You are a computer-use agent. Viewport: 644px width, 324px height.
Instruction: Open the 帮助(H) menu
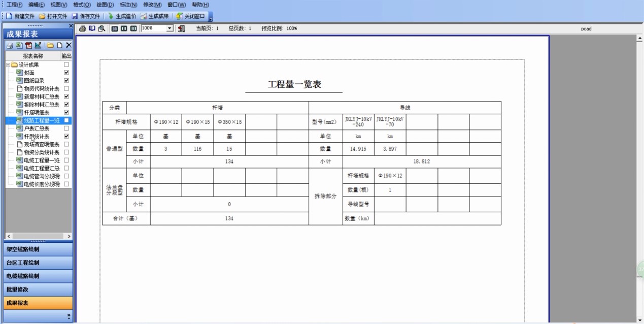click(200, 5)
